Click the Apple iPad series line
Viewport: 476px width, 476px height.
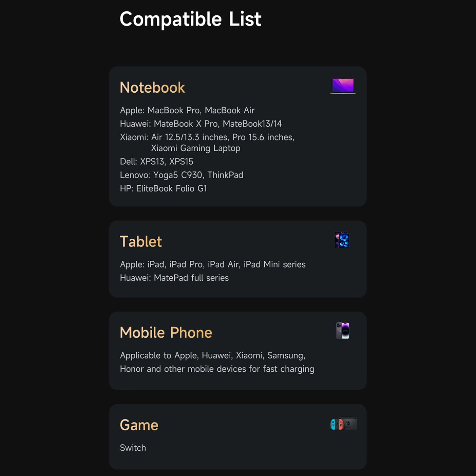tap(212, 264)
